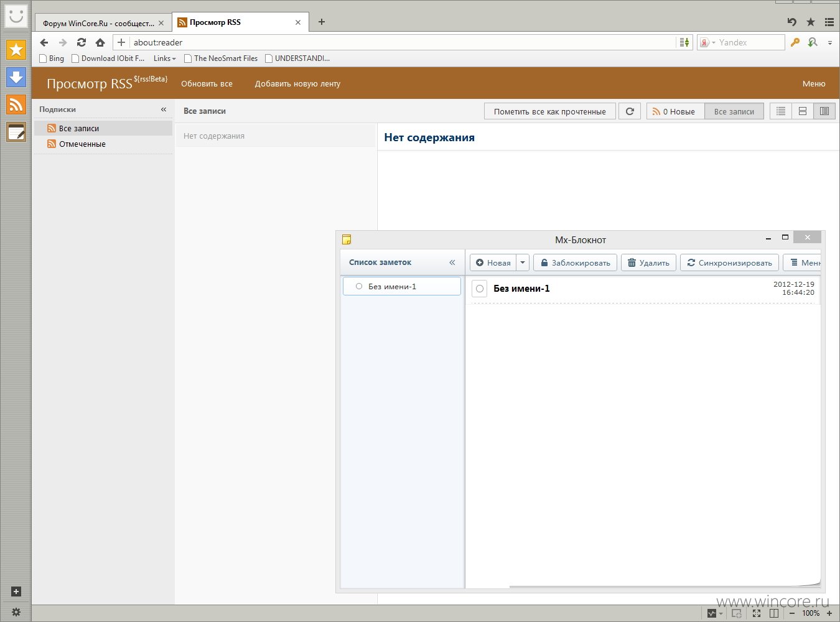
Task: Click the star favorites icon near tabs
Action: pyautogui.click(x=811, y=22)
